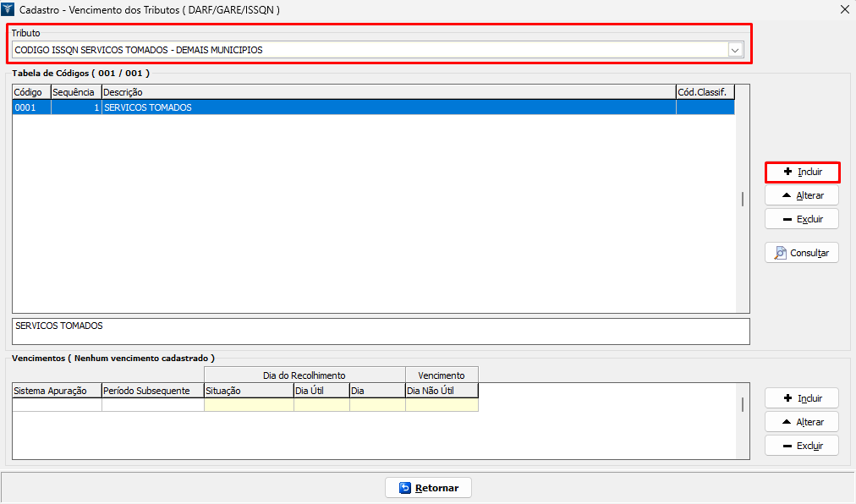Image resolution: width=856 pixels, height=504 pixels.
Task: Click the Situação cell in the Vencimentos grid
Action: (249, 405)
